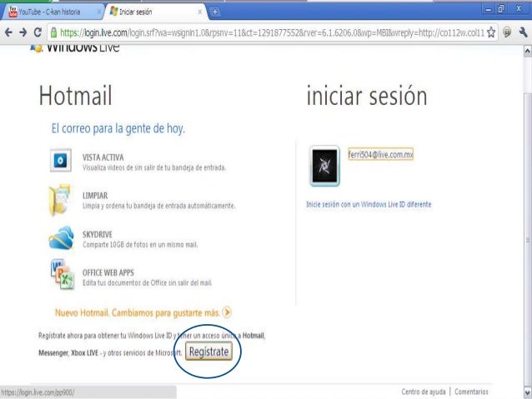Go back using the browser back arrow
This screenshot has width=532, height=399.
click(8, 32)
